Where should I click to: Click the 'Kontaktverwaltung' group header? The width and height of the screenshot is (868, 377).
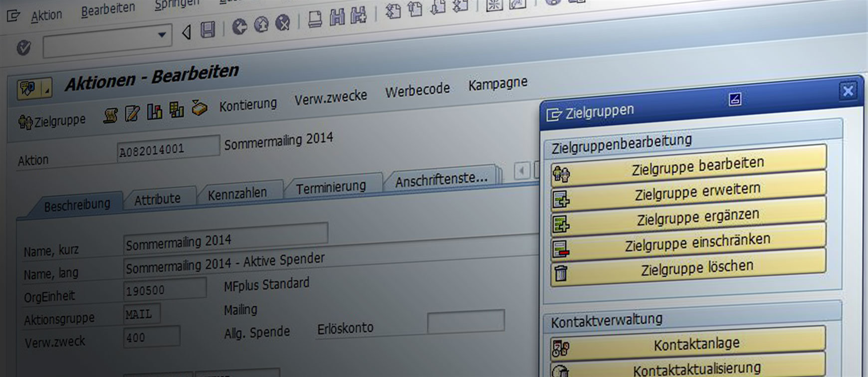coord(607,321)
